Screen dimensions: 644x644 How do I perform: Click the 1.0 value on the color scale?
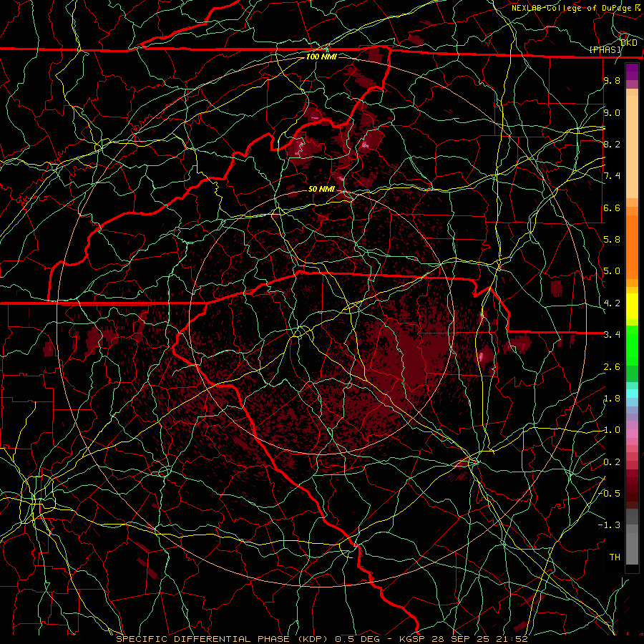click(612, 430)
